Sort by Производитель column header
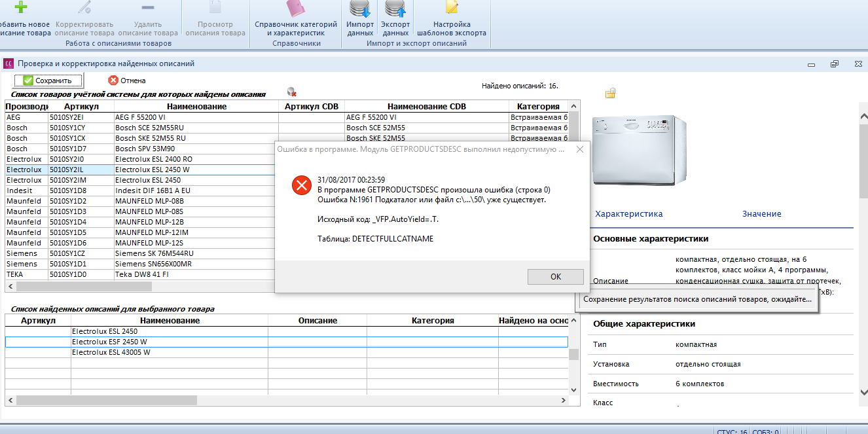 [x=27, y=107]
